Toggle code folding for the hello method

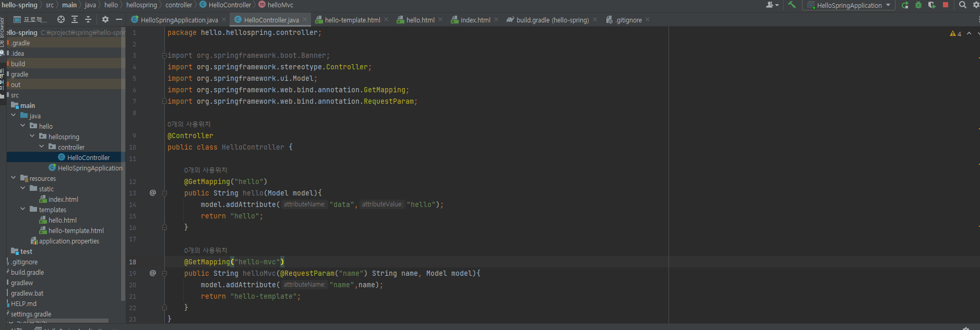[x=164, y=193]
